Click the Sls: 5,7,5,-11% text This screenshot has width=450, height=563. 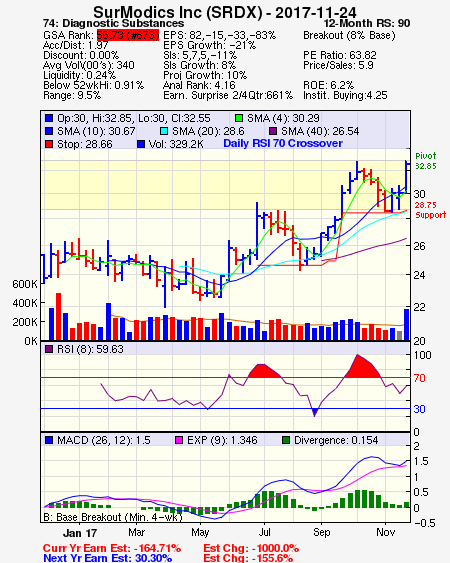pos(200,55)
